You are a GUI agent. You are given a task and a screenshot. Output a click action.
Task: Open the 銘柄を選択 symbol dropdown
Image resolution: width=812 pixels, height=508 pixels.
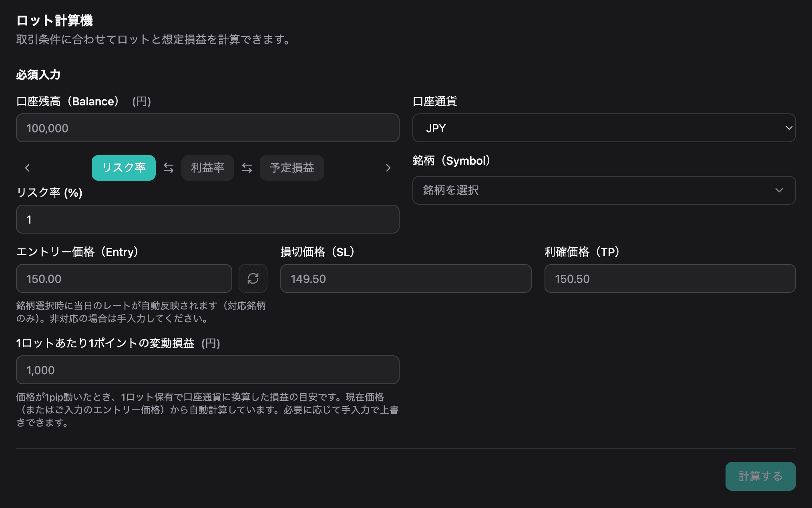click(x=604, y=190)
